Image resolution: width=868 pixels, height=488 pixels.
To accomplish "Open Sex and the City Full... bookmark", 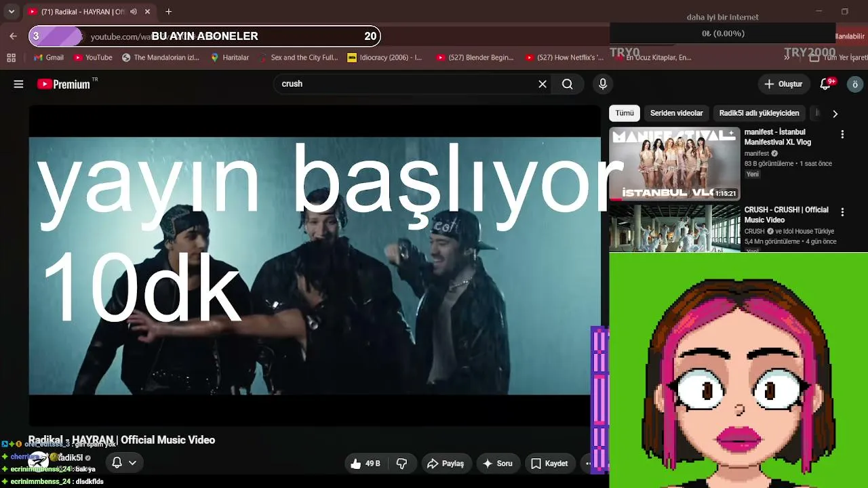I will point(298,58).
